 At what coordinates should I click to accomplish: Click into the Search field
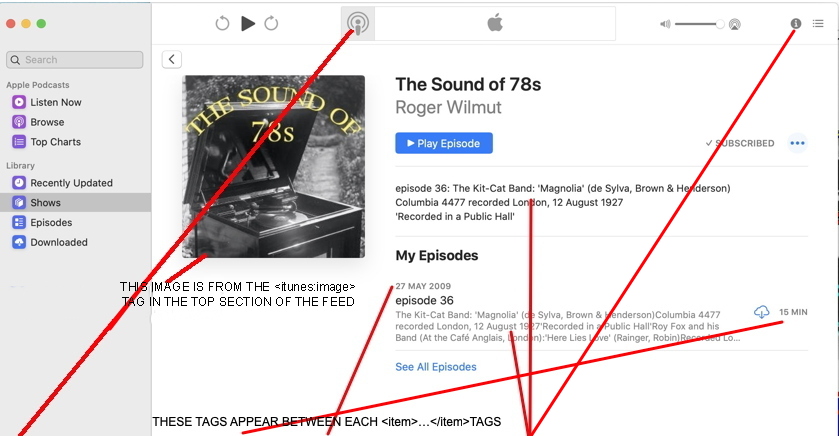[75, 60]
